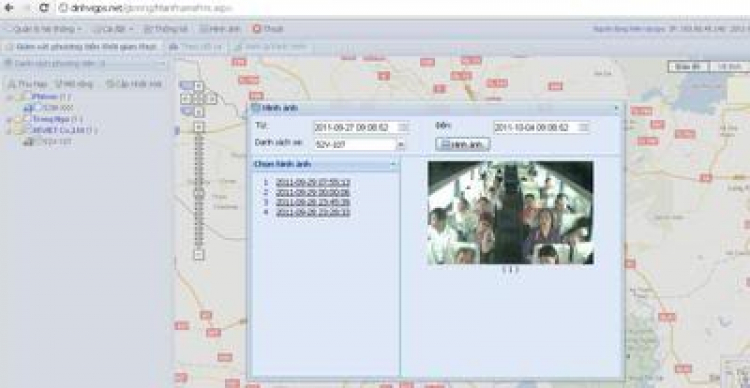The width and height of the screenshot is (750, 388).
Task: Click map zoom-out minus icon
Action: point(199,255)
